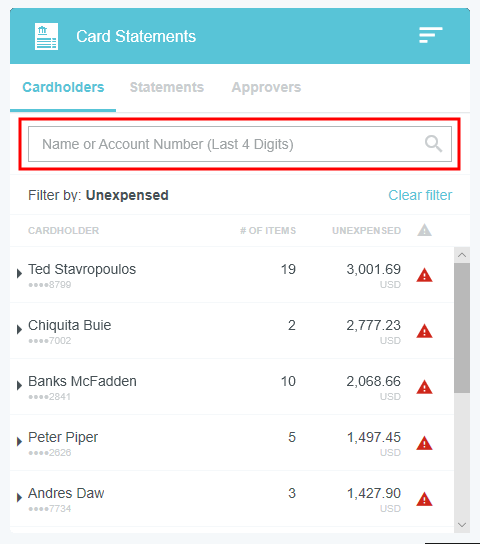Select the Cardholders tab
The height and width of the screenshot is (544, 480).
[x=63, y=87]
